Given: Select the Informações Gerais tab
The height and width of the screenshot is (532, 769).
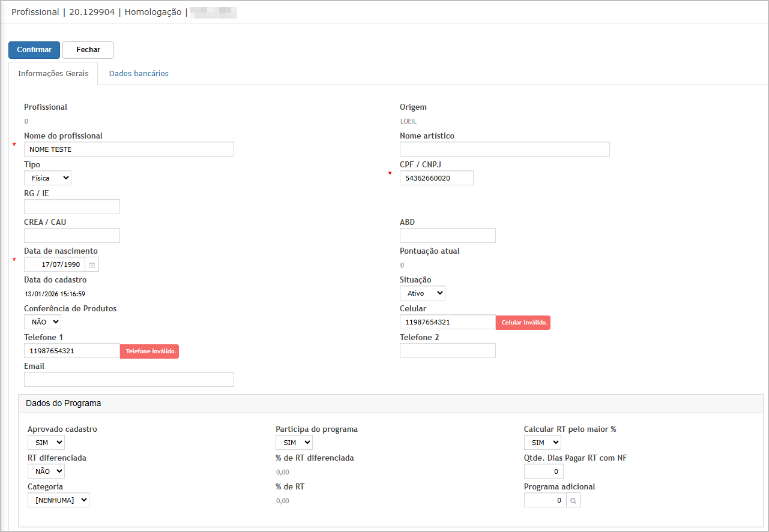Looking at the screenshot, I should pos(53,74).
